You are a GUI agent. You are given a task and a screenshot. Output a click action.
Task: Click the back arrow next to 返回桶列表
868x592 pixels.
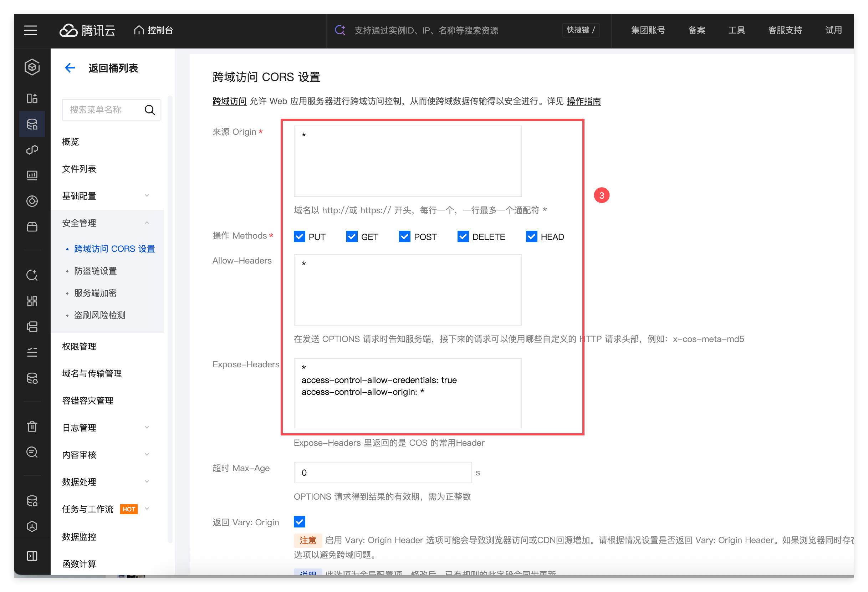click(x=70, y=68)
